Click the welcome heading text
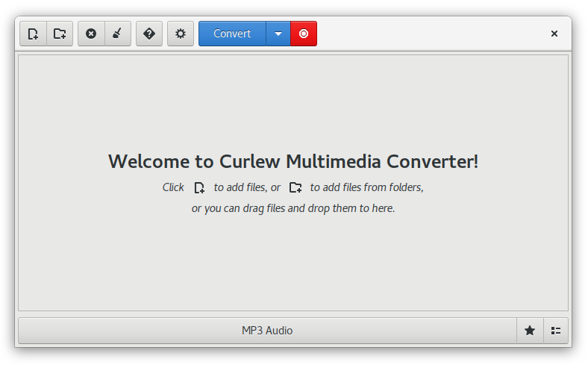588x365 pixels. 293,162
